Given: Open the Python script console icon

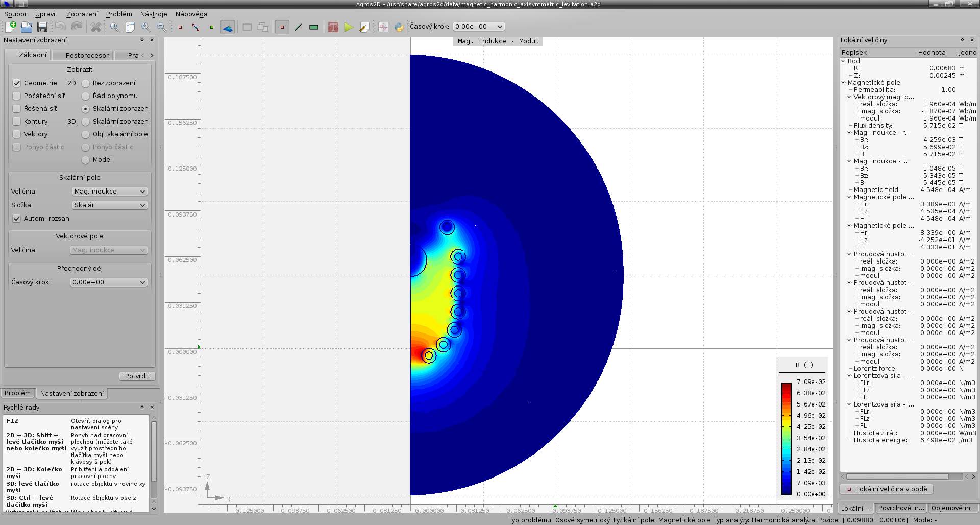Looking at the screenshot, I should [399, 27].
